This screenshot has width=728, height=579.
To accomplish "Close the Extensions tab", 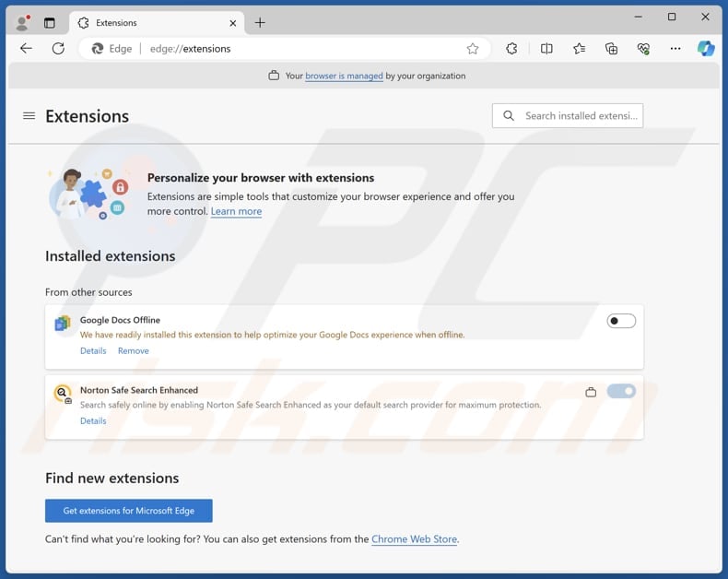I will [x=233, y=23].
